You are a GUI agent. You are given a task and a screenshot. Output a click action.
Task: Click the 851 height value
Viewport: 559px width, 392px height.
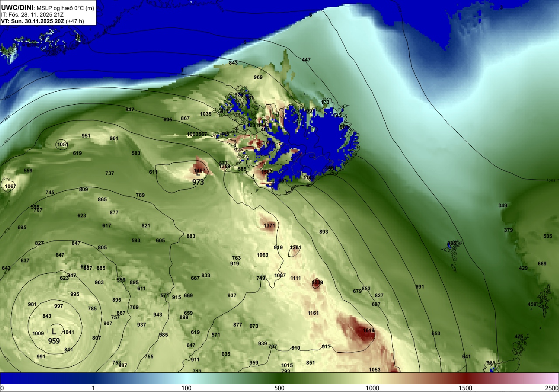pyautogui.click(x=311, y=363)
